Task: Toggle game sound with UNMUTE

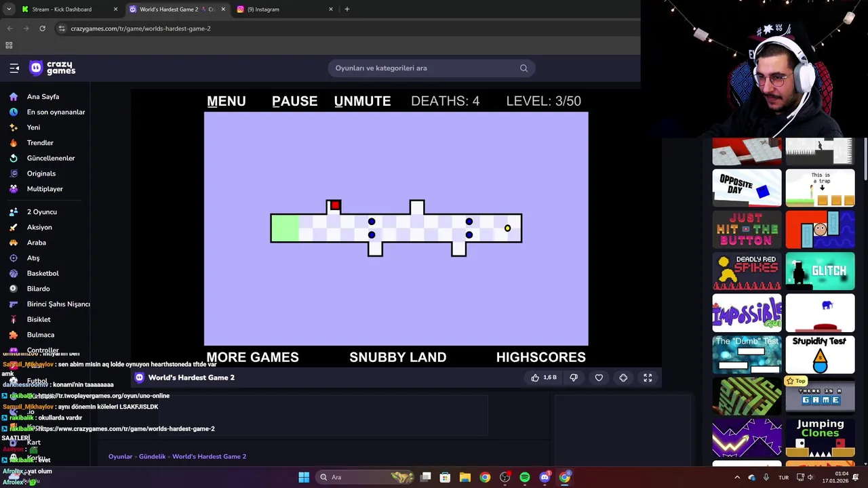Action: coord(362,101)
